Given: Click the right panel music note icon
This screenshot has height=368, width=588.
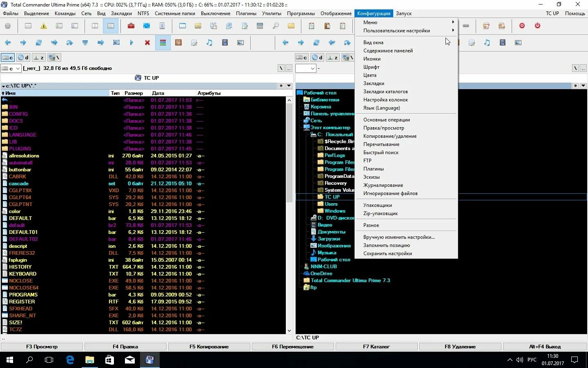Looking at the screenshot, I should click(487, 43).
